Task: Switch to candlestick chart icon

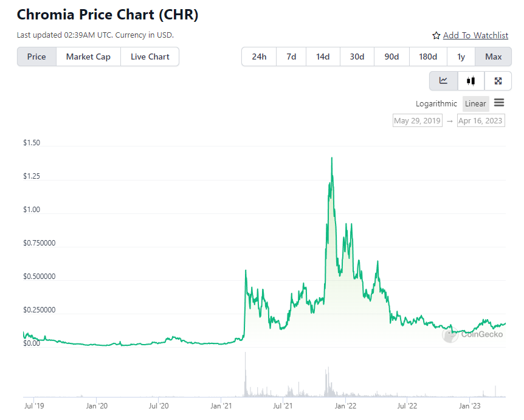Action: [x=471, y=81]
